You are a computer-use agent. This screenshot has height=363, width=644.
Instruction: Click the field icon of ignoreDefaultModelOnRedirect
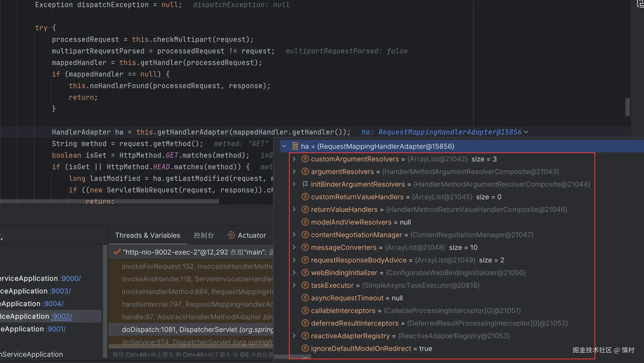(305, 349)
